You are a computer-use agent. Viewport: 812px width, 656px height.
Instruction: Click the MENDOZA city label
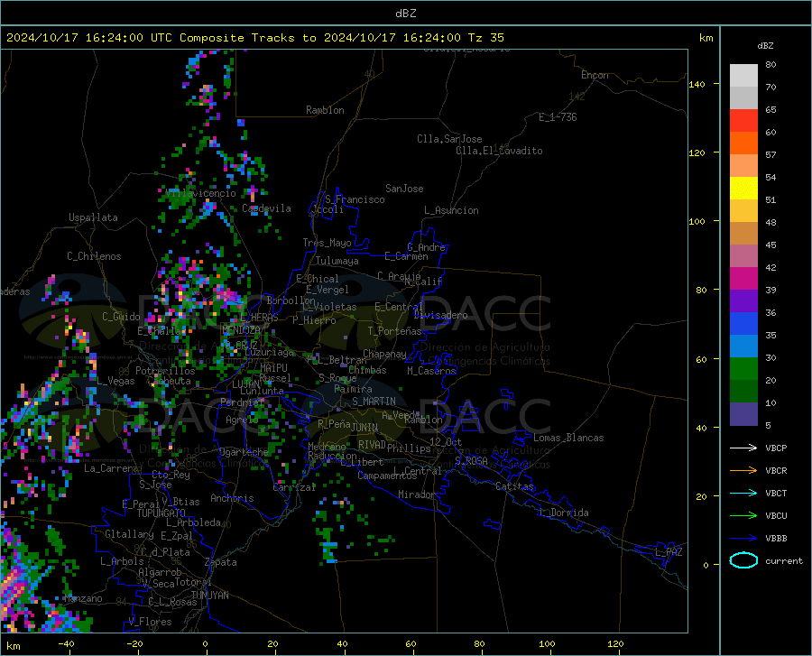tap(241, 330)
